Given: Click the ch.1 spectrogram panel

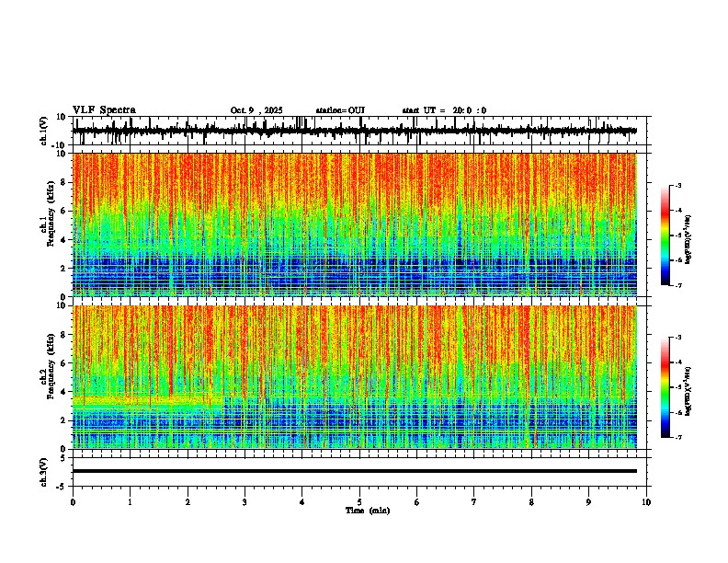Looking at the screenshot, I should [355, 224].
